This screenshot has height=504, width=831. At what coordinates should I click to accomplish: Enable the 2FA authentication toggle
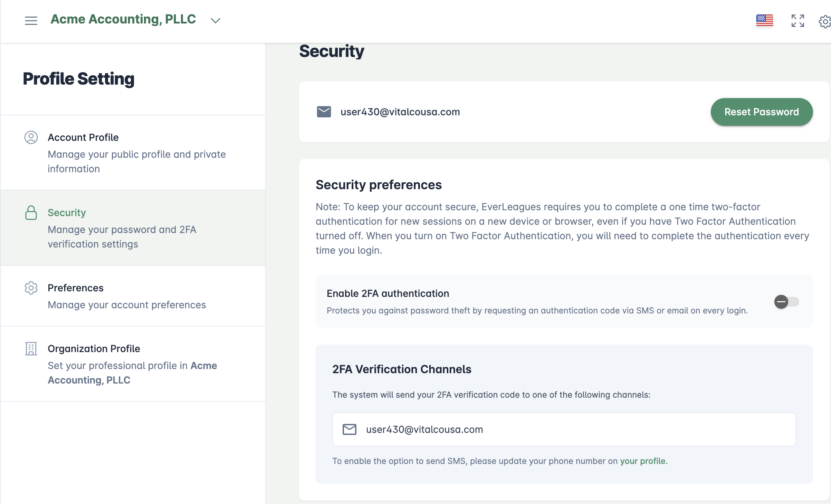pyautogui.click(x=786, y=302)
